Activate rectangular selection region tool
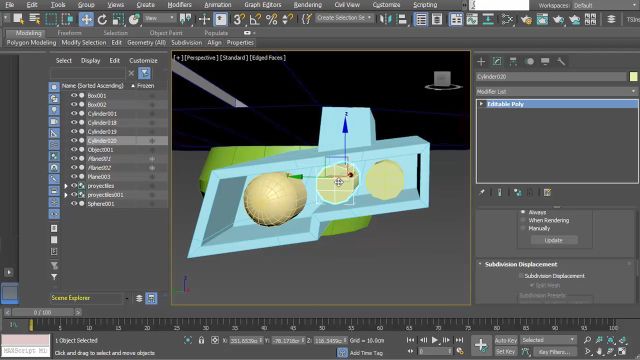This screenshot has height=360, width=640. tap(51, 19)
